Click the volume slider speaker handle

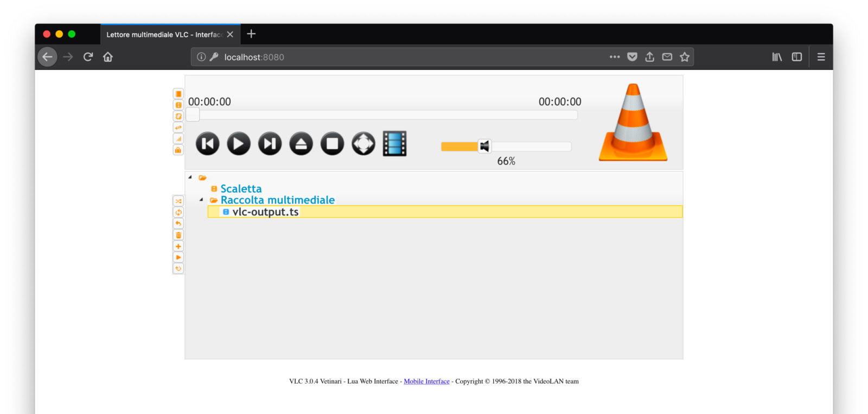coord(484,146)
